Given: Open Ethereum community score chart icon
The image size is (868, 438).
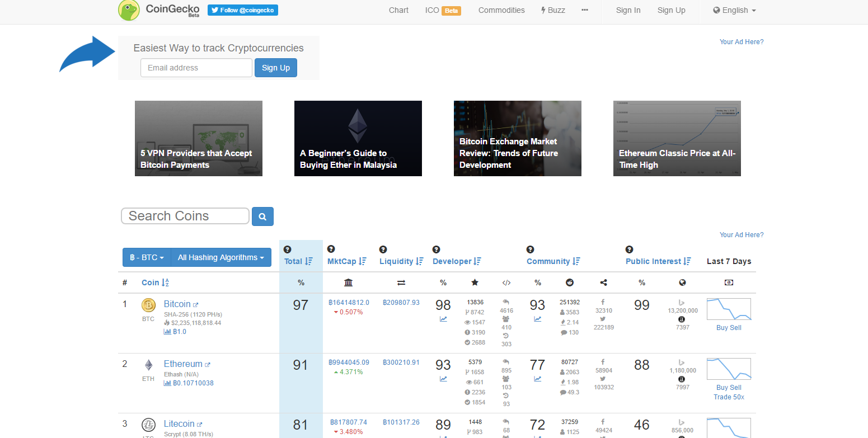Looking at the screenshot, I should [x=537, y=379].
